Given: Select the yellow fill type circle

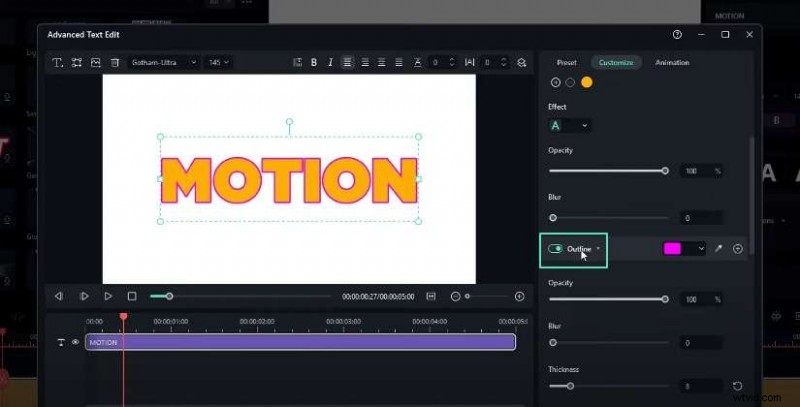Looking at the screenshot, I should tap(586, 82).
